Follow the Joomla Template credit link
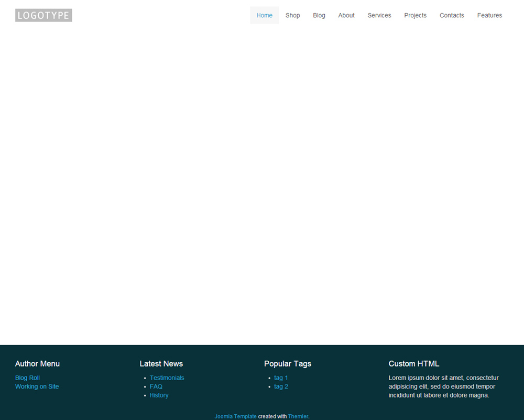This screenshot has width=524, height=420. [235, 416]
